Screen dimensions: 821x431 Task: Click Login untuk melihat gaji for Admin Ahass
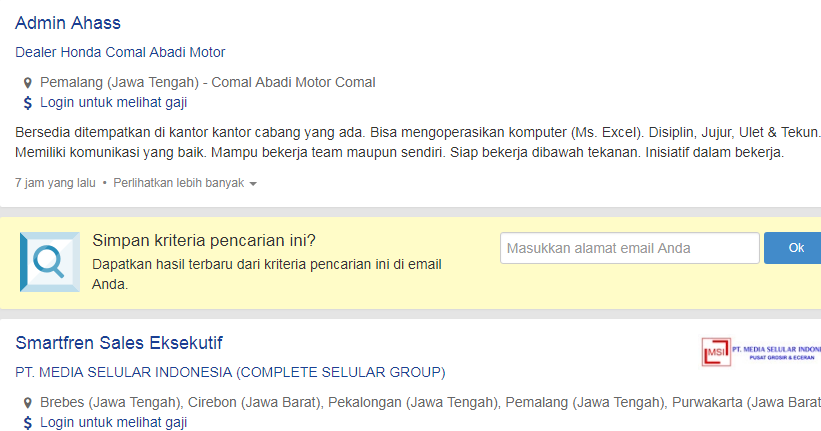coord(113,102)
